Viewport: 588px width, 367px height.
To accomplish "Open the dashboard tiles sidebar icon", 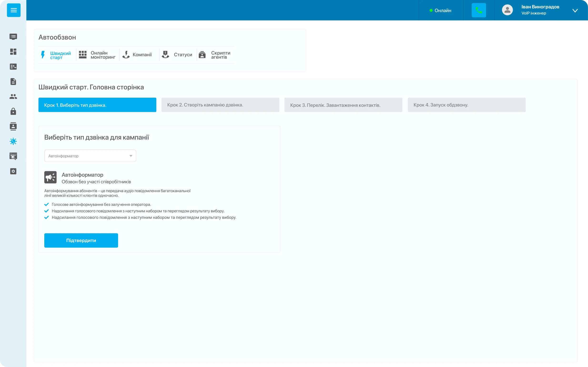I will point(13,52).
